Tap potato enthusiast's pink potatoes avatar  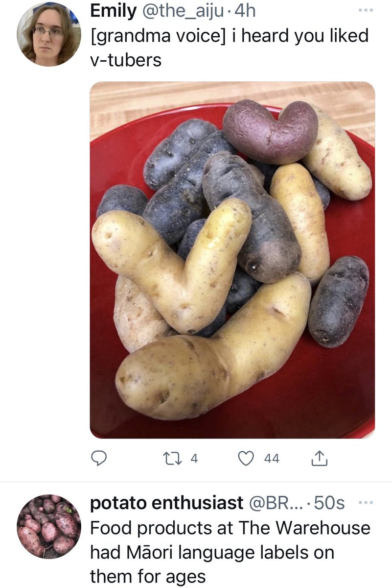click(48, 526)
